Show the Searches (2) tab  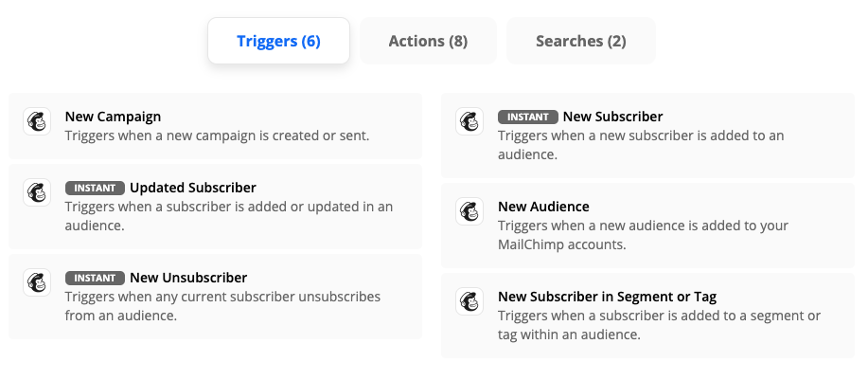pos(580,41)
